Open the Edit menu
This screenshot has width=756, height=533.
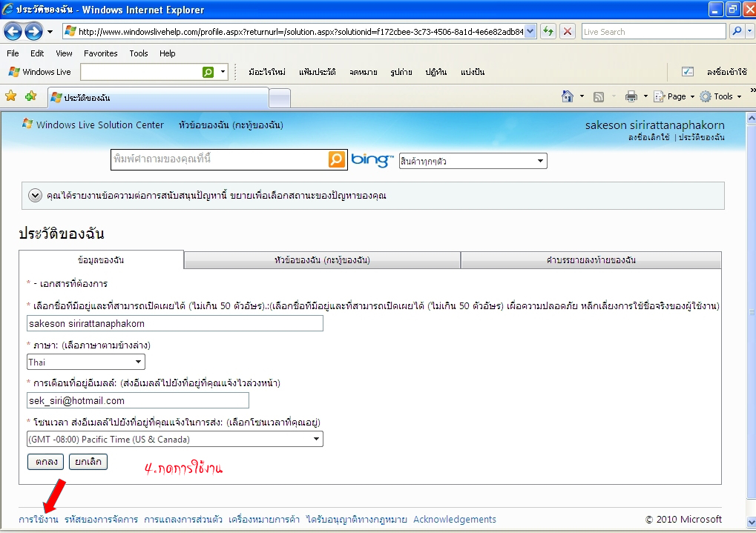click(x=37, y=53)
